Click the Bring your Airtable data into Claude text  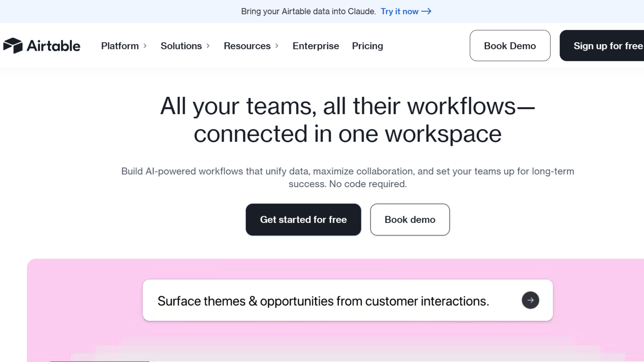pyautogui.click(x=309, y=11)
